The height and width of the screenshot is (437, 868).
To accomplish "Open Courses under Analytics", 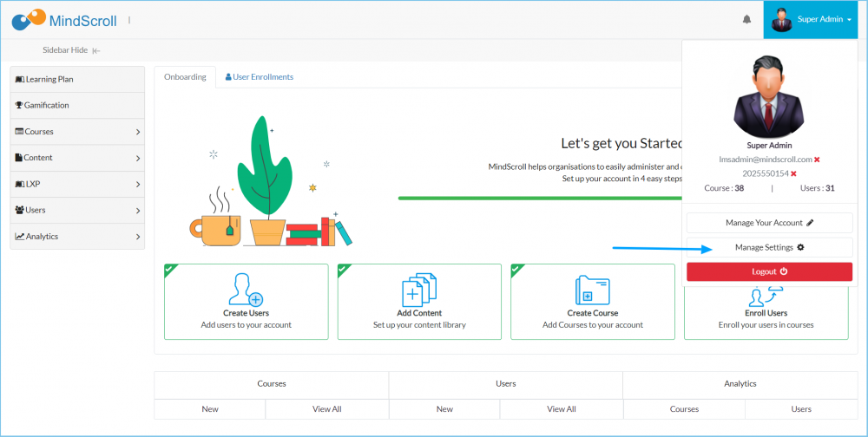I will tap(684, 409).
